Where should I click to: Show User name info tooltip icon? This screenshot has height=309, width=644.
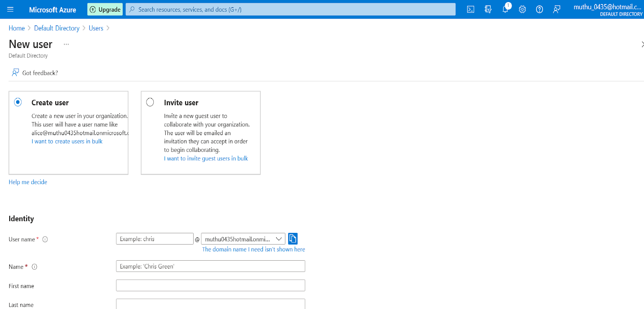(x=45, y=239)
